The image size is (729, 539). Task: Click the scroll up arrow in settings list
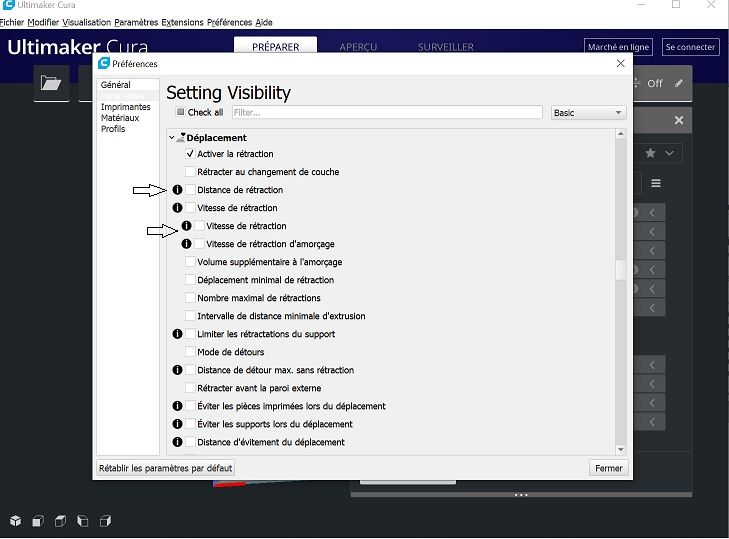pyautogui.click(x=620, y=134)
